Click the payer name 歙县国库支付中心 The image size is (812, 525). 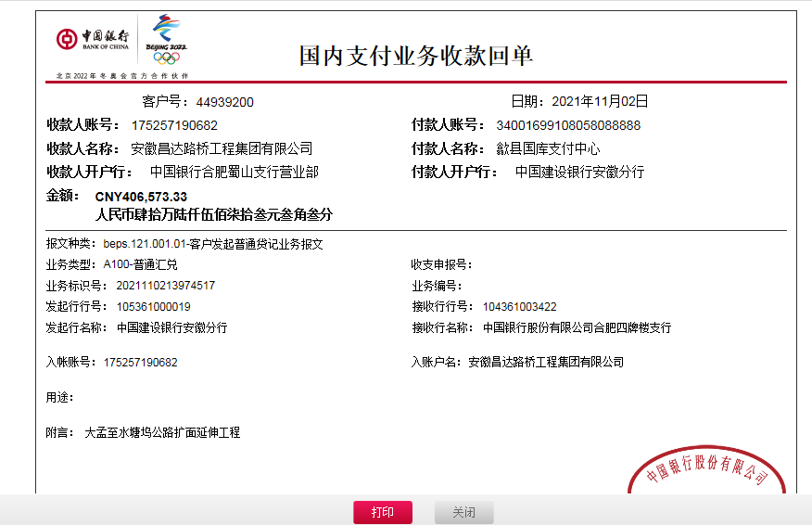click(x=548, y=148)
